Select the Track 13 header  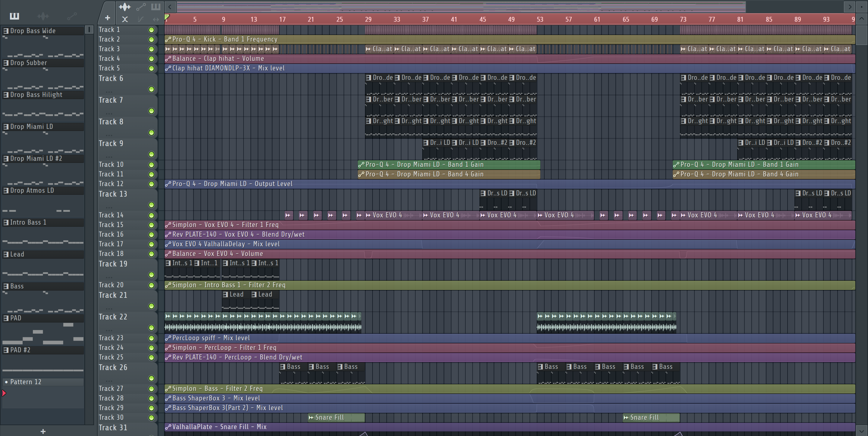127,199
